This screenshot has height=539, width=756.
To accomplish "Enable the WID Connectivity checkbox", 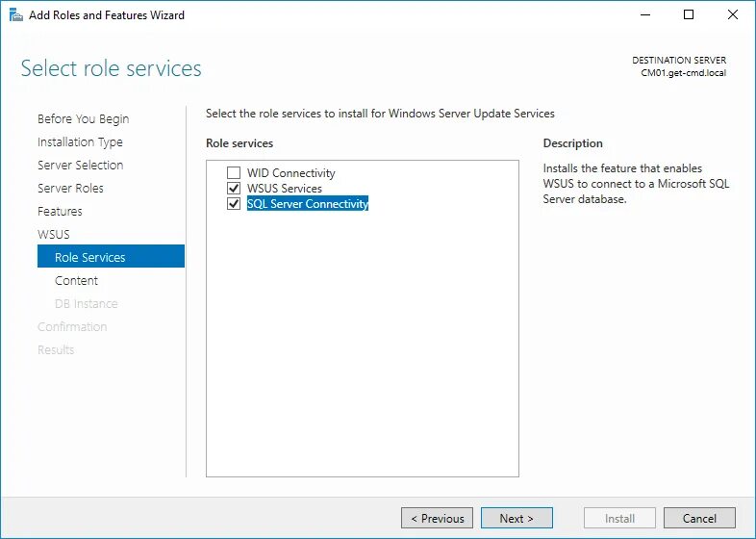I will coord(233,173).
